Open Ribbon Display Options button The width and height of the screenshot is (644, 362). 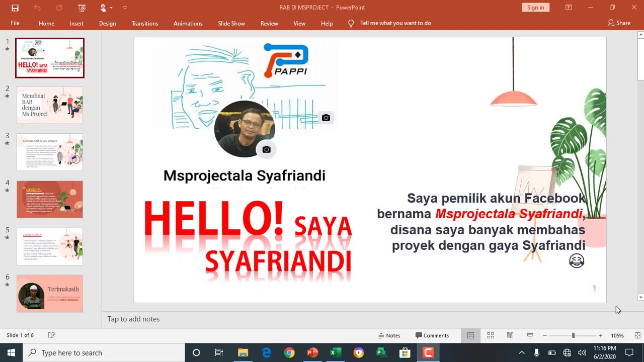coord(569,8)
